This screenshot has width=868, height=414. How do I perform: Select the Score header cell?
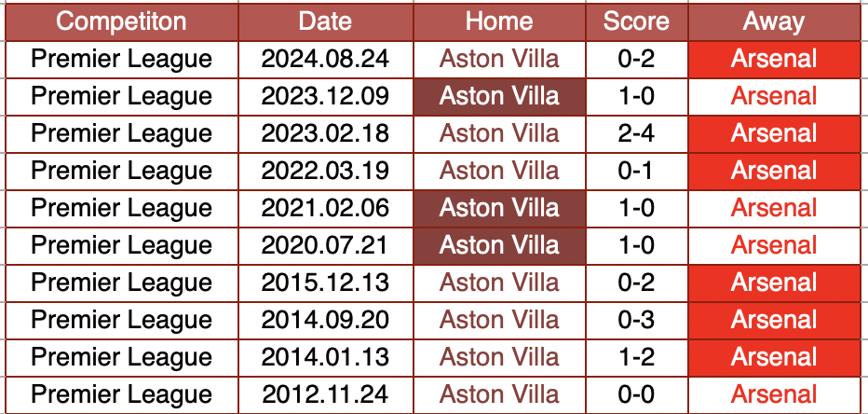click(636, 22)
